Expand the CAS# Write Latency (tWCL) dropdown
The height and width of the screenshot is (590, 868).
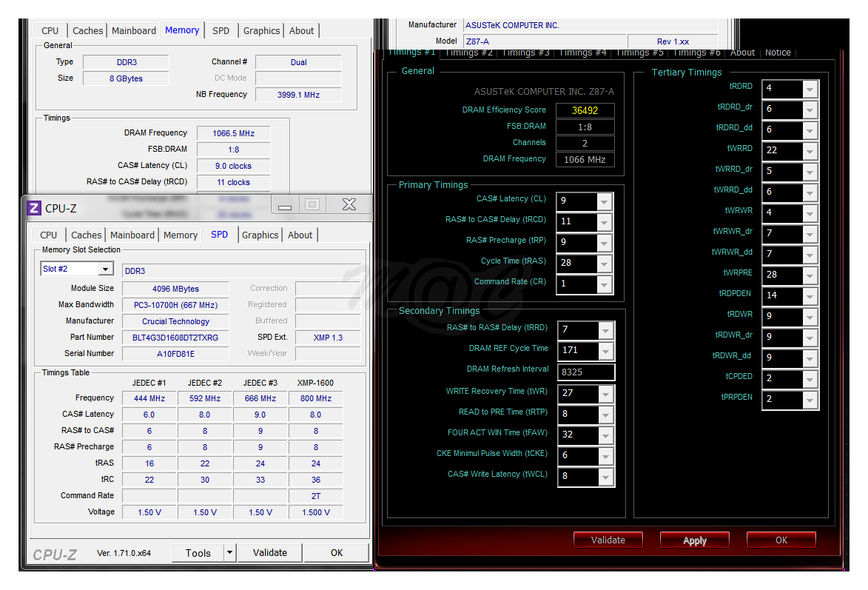(x=606, y=477)
